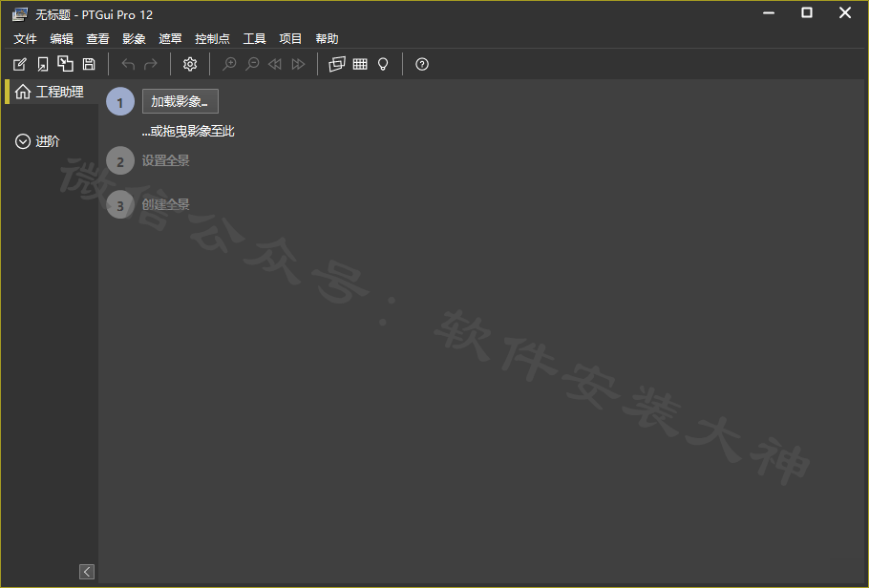Open the Panorama Editor icon
This screenshot has height=588, width=869.
click(337, 64)
